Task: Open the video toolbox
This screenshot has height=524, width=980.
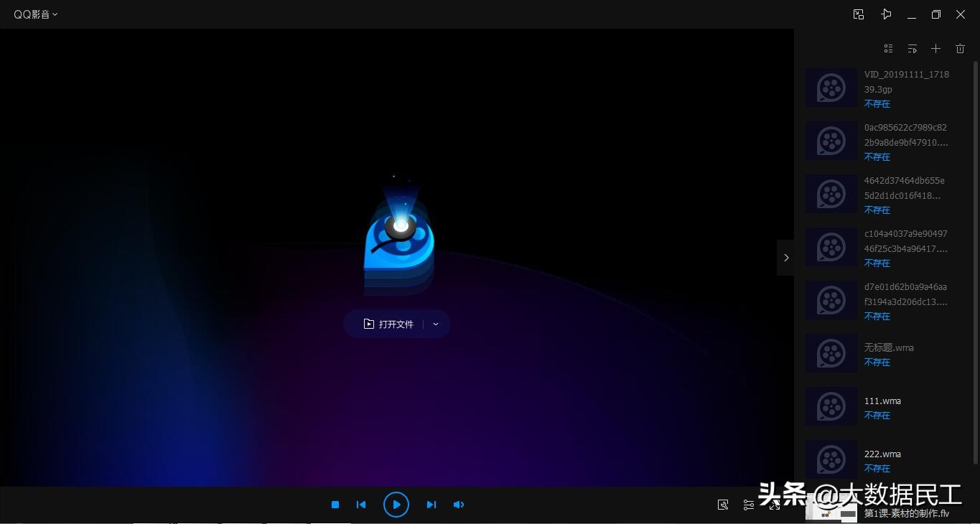Action: coord(723,505)
